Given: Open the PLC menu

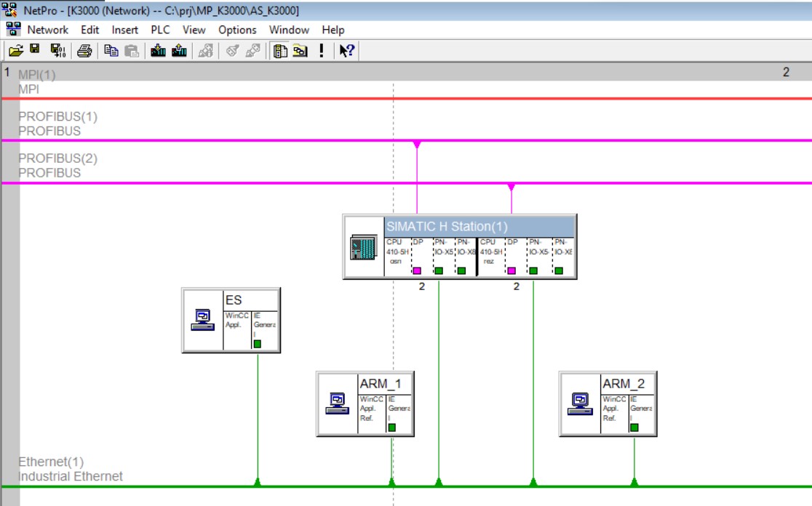Looking at the screenshot, I should pyautogui.click(x=160, y=30).
